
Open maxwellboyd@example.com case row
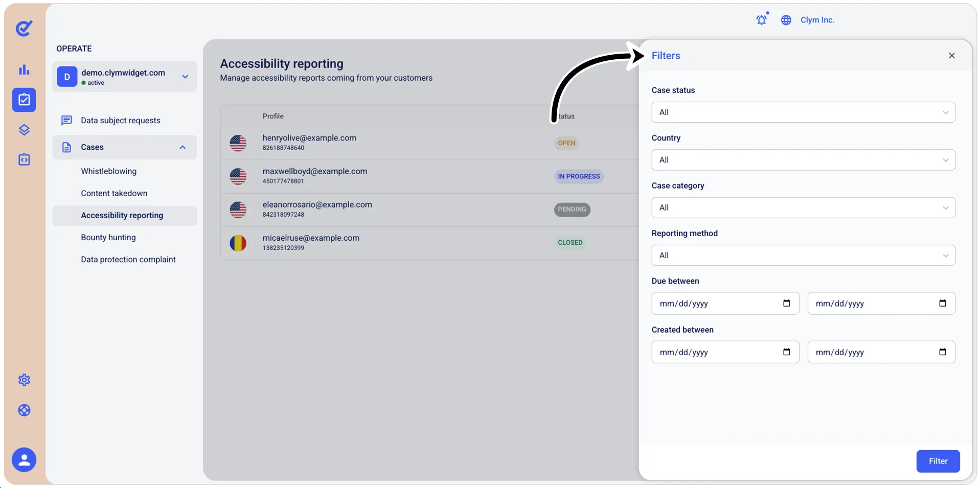coord(429,176)
